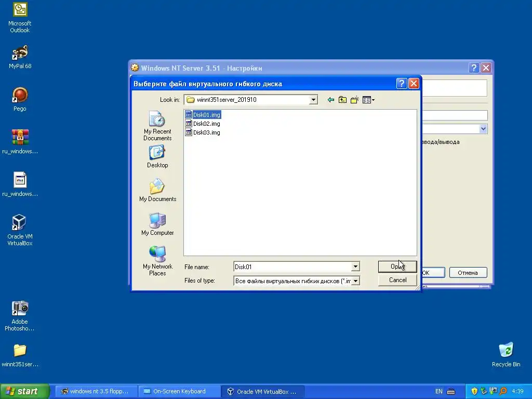This screenshot has height=399, width=532.
Task: Open Oracle VM VirtualBox desktop icon
Action: [x=20, y=230]
